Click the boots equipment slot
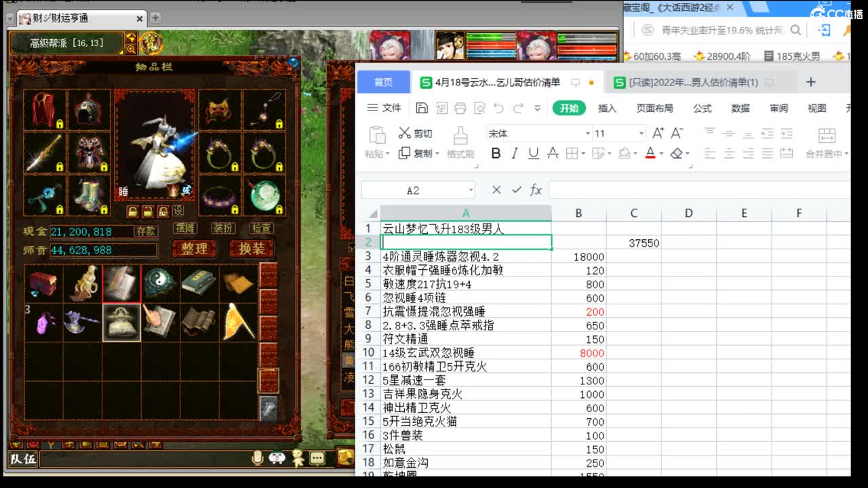Viewport: 868px width, 488px height. (89, 195)
